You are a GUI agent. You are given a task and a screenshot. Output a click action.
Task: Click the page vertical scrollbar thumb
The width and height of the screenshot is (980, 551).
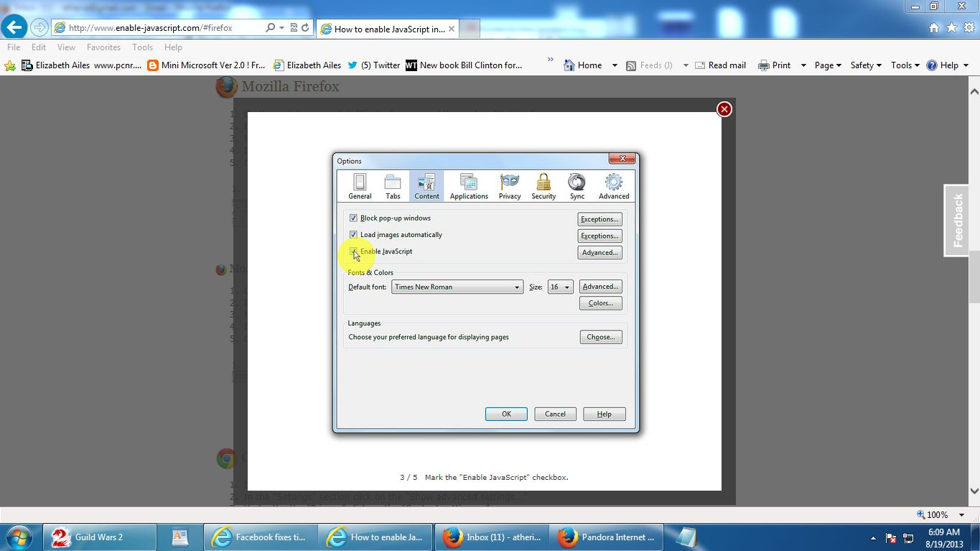pyautogui.click(x=974, y=277)
